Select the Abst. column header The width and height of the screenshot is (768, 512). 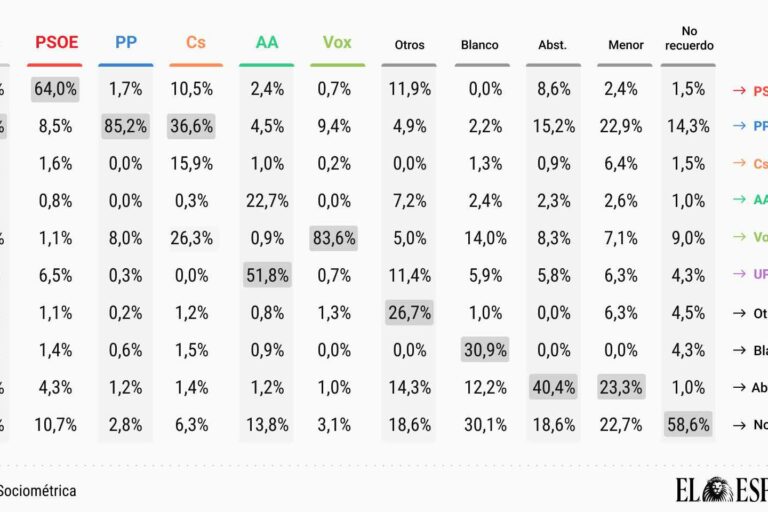click(x=552, y=45)
